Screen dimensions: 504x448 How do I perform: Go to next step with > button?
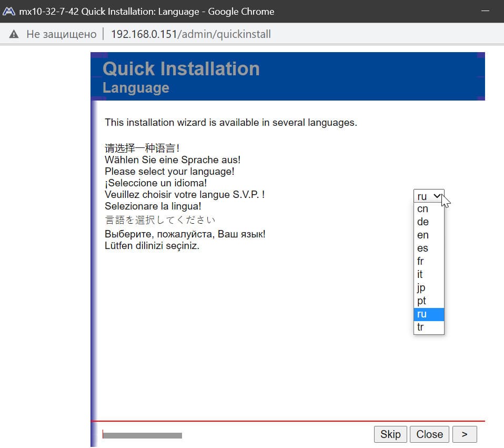(465, 434)
